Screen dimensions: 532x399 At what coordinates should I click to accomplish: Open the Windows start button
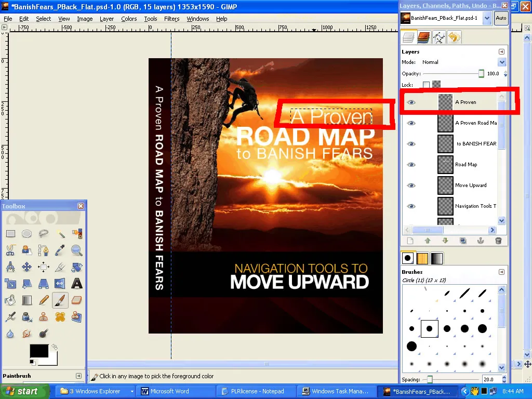(x=24, y=391)
